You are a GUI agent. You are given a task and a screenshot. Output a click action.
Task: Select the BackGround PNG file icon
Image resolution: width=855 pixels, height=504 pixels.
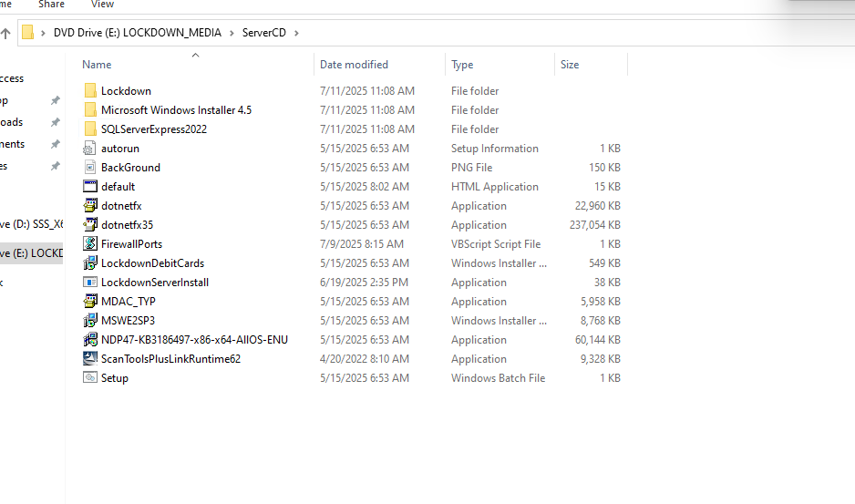click(x=90, y=168)
